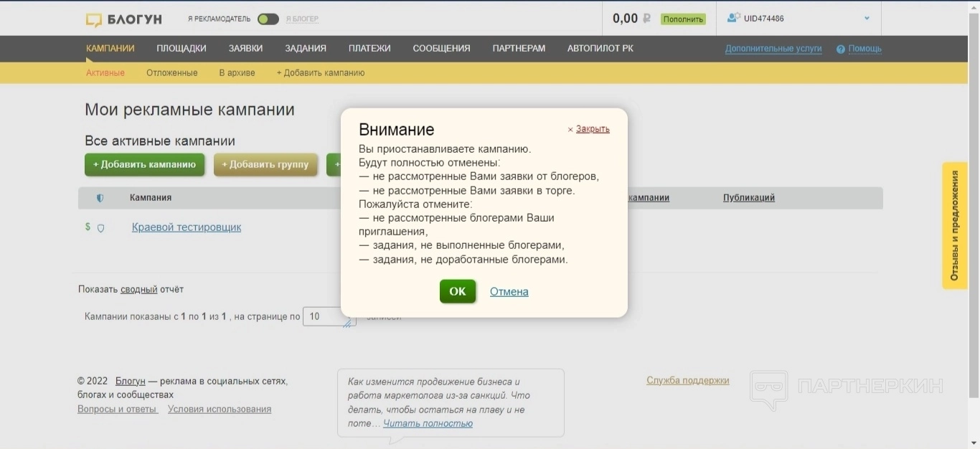Open the Служба поддержки link
The width and height of the screenshot is (980, 449).
(688, 381)
